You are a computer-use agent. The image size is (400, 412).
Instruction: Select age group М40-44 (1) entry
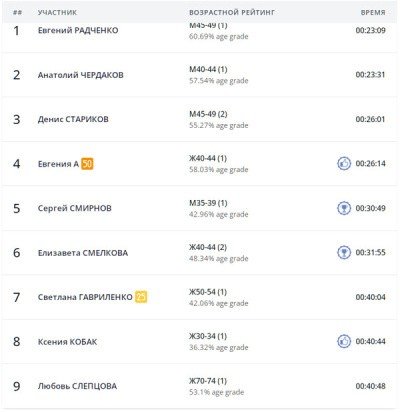pos(208,69)
